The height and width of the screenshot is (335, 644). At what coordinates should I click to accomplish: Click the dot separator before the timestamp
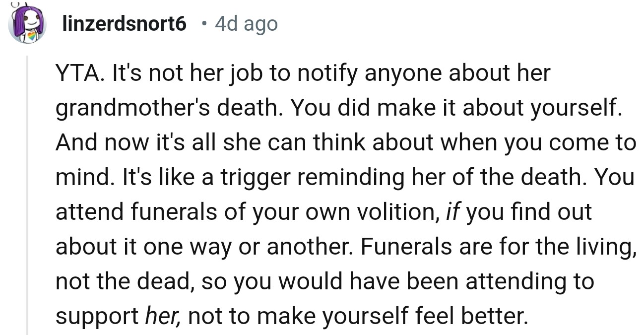point(205,24)
